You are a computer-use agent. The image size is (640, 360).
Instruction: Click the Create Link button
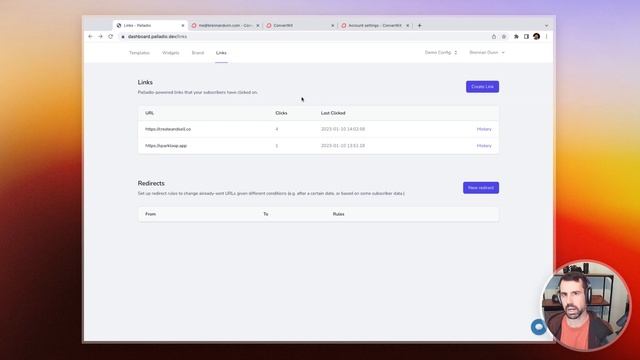pos(482,87)
